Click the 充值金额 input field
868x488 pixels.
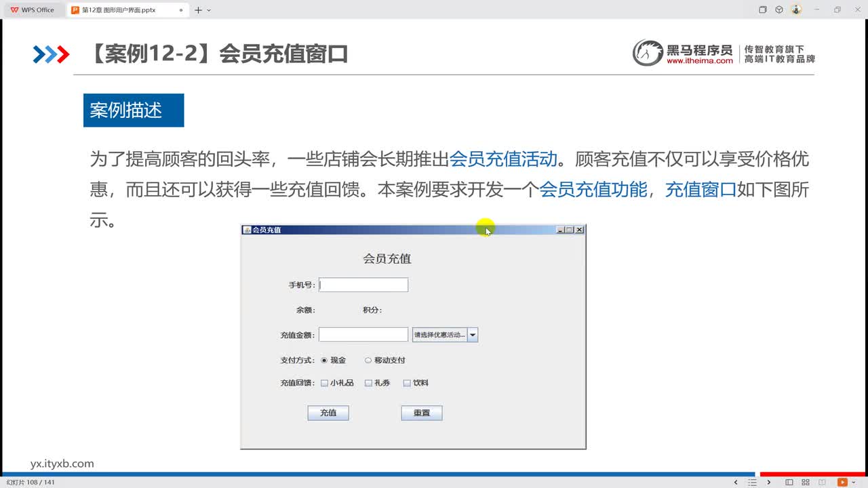click(x=363, y=335)
